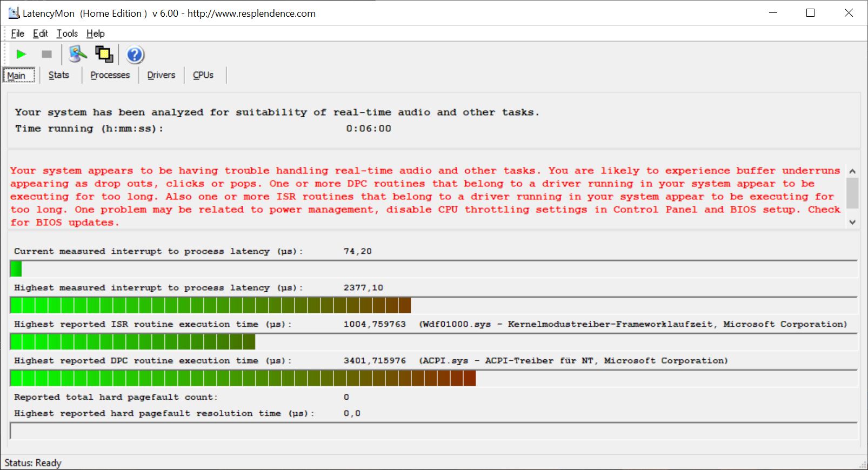The image size is (868, 470).
Task: Start monitoring with the green play button
Action: click(x=21, y=54)
